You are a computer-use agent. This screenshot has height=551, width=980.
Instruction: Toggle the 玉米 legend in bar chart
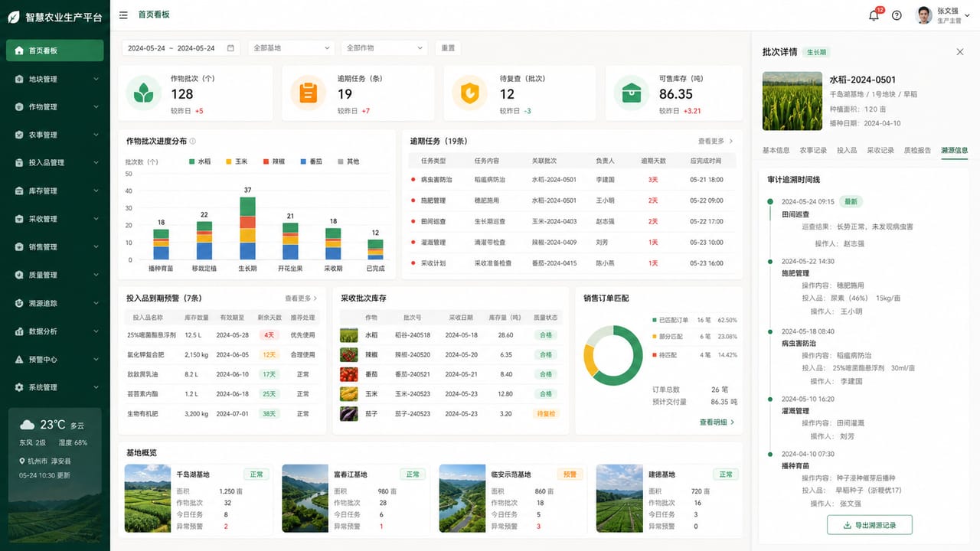[x=237, y=161]
